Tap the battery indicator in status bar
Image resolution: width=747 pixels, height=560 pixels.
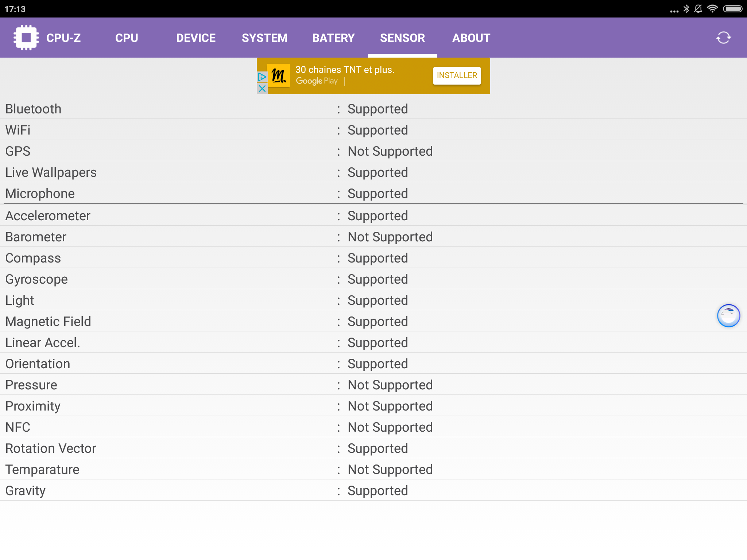point(732,9)
